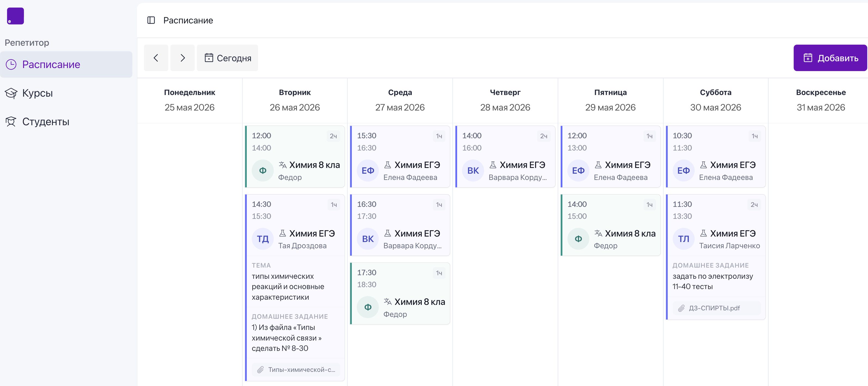Click homework text задать по электролизу
Image resolution: width=868 pixels, height=386 pixels.
pos(712,281)
